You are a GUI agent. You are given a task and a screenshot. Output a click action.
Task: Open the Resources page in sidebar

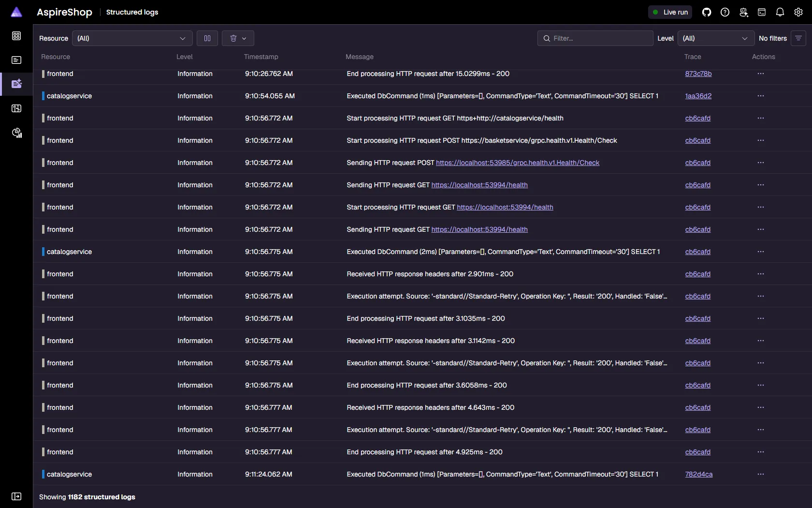tap(16, 36)
